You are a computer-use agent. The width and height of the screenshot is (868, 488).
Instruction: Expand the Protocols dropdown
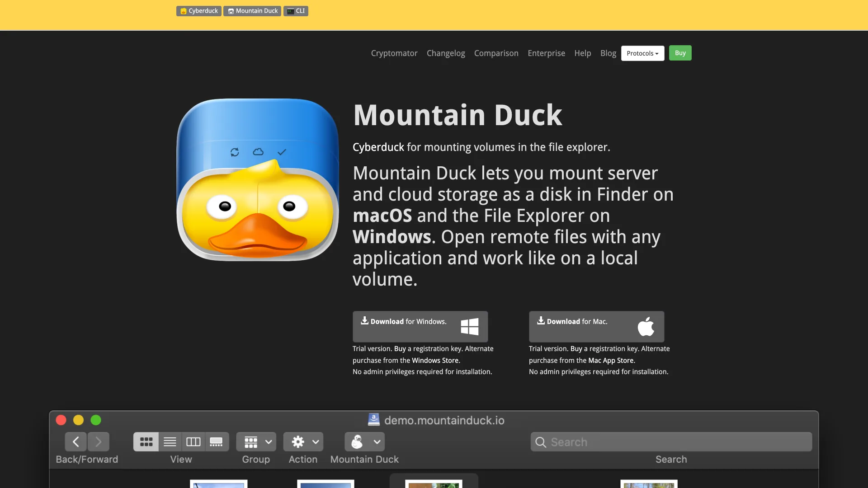click(x=642, y=53)
